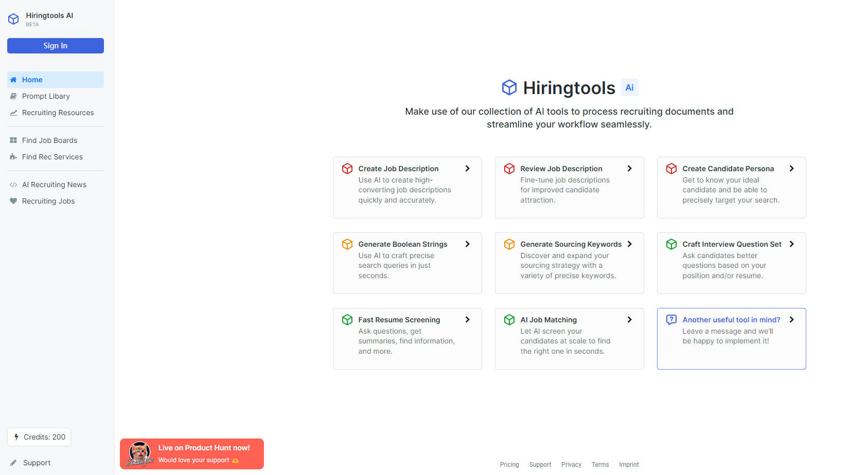Screen dimensions: 868x475
Task: Click the Support pencil icon in sidebar
Action: 13,463
